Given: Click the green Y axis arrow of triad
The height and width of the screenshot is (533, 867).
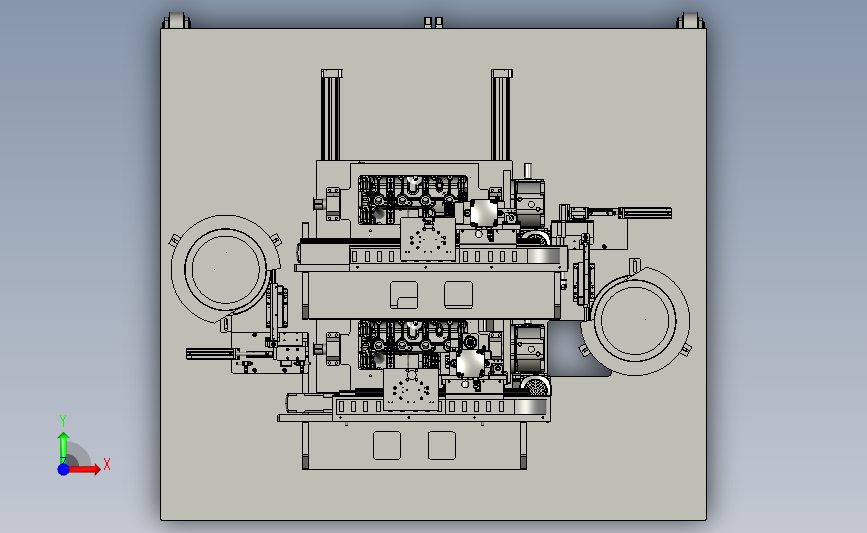Looking at the screenshot, I should (x=63, y=448).
